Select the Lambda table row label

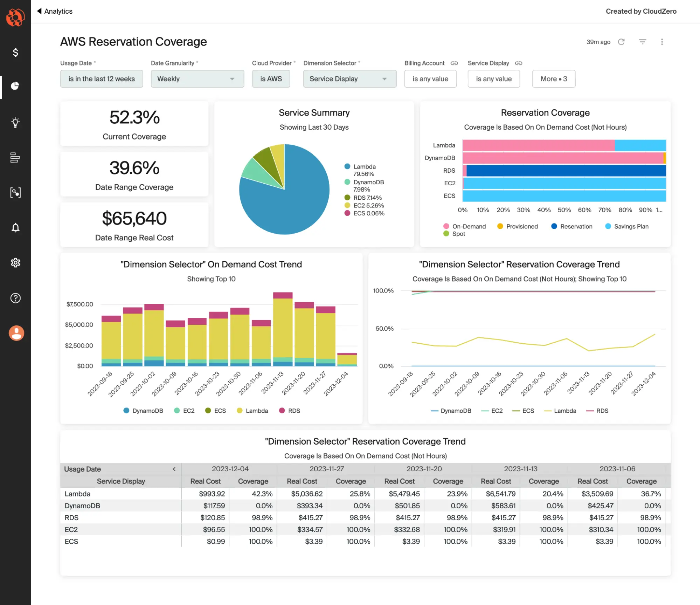77,494
